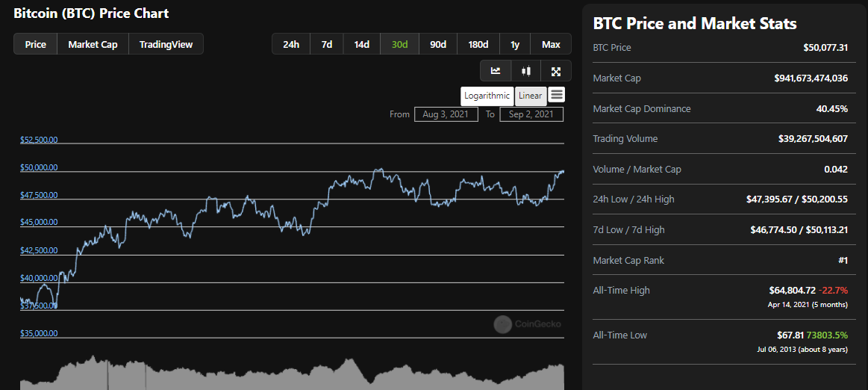
Task: Click the 24h Low / 24h High values
Action: 797,199
